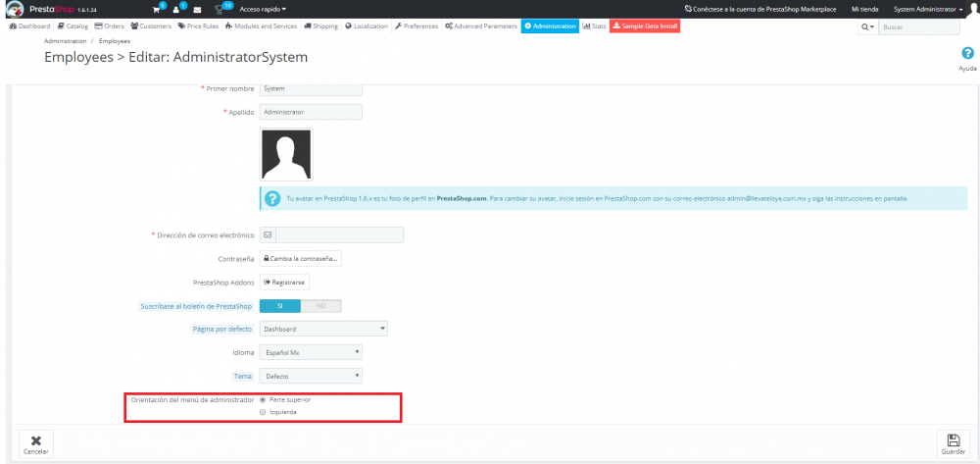Open the trophy achievements icon
980x464 pixels.
(219, 10)
